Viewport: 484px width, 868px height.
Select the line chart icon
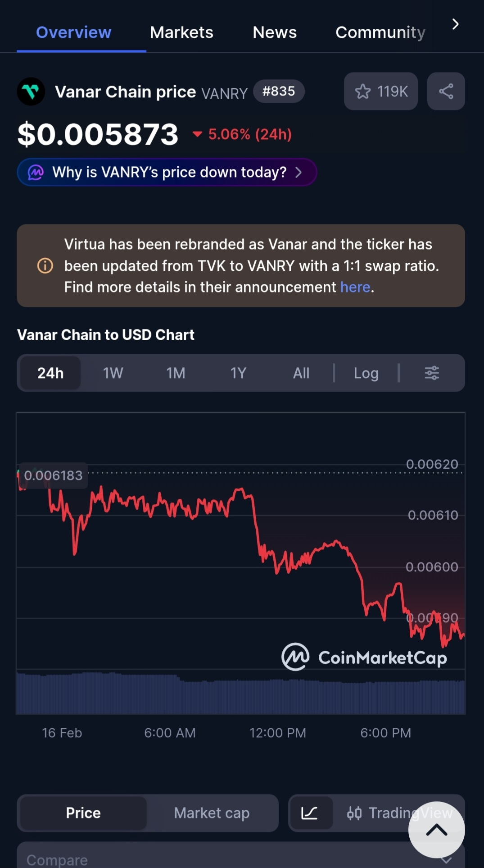click(310, 813)
